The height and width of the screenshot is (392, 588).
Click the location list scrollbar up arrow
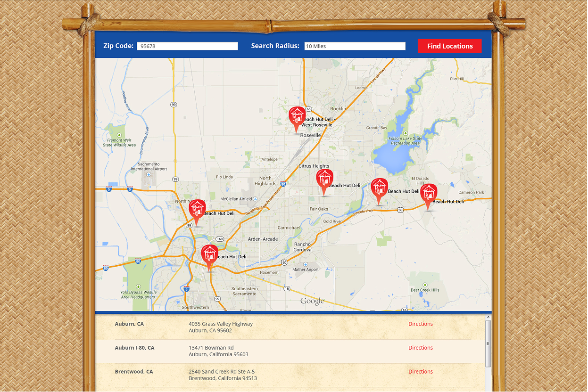(x=488, y=317)
